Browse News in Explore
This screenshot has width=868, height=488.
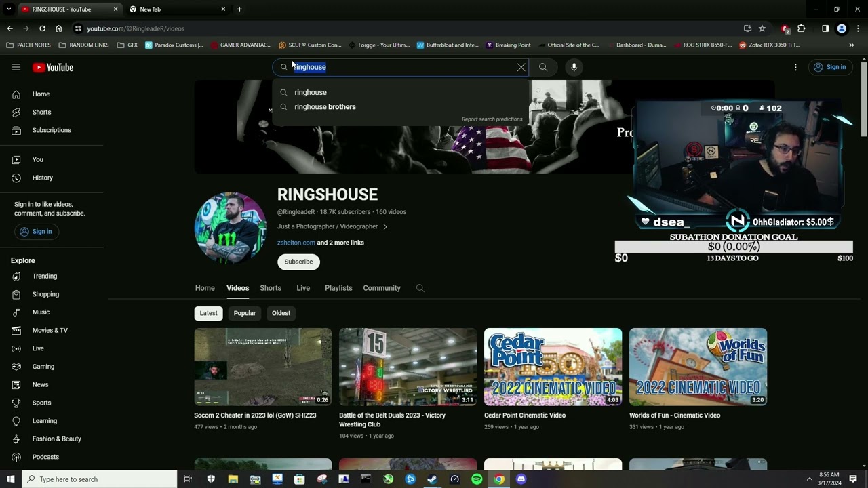[x=52, y=384]
